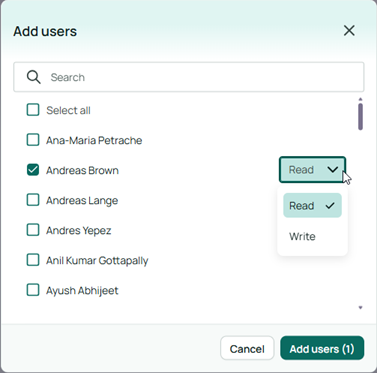This screenshot has height=373, width=377.
Task: Choose the Write option in the permission menu
Action: [312, 236]
